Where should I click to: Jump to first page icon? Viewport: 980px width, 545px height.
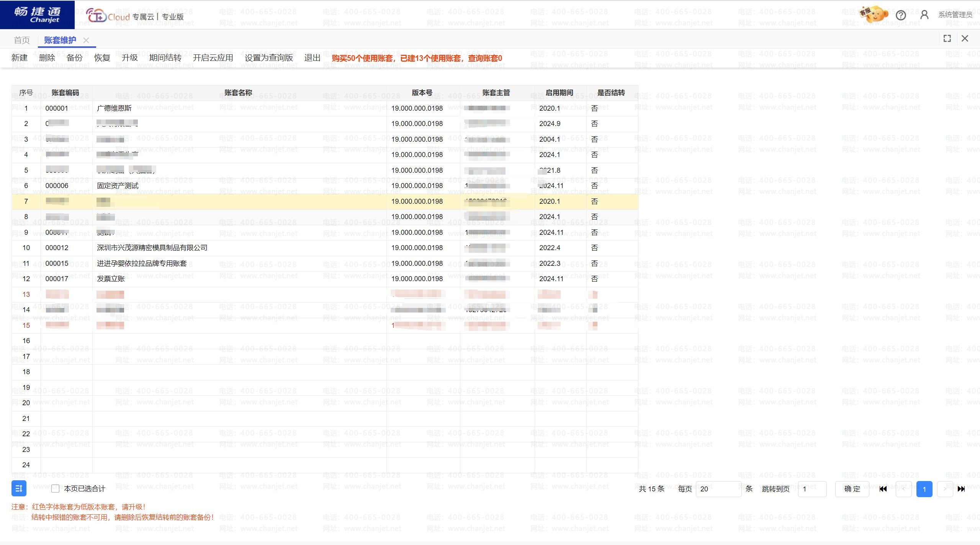pos(883,489)
